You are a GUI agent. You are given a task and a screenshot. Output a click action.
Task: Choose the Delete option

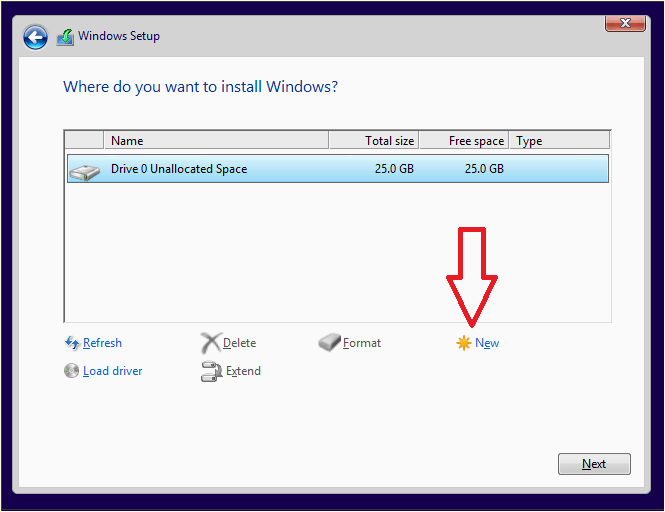tap(240, 343)
